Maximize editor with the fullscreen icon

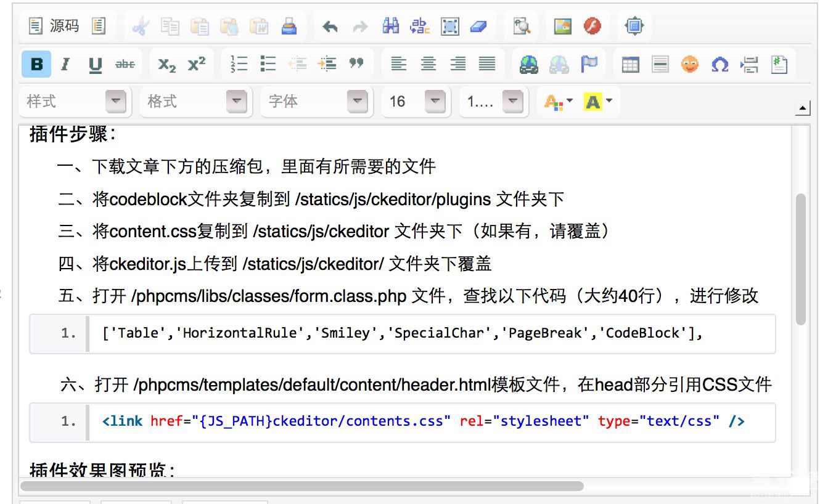pos(634,26)
